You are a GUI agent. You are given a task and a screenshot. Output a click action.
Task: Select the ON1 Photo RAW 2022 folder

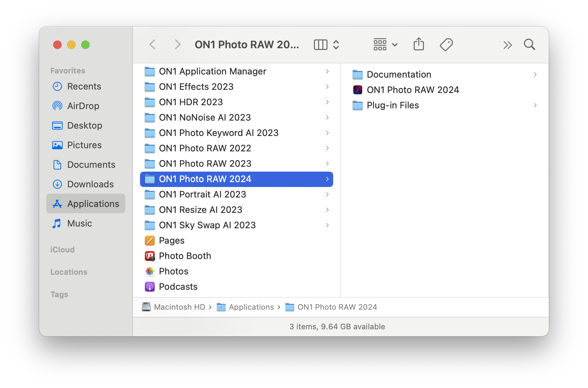tap(237, 148)
